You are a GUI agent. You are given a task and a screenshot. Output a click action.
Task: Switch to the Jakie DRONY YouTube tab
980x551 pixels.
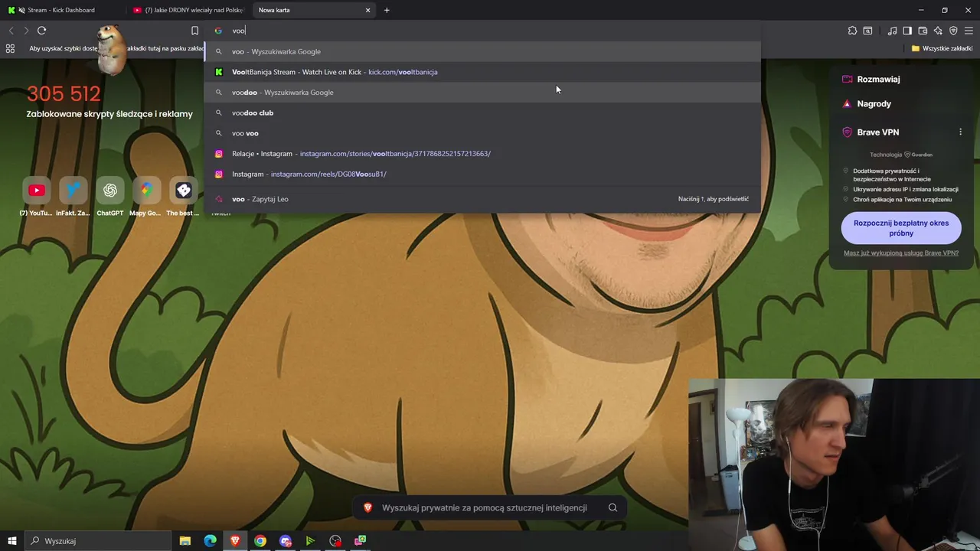188,10
